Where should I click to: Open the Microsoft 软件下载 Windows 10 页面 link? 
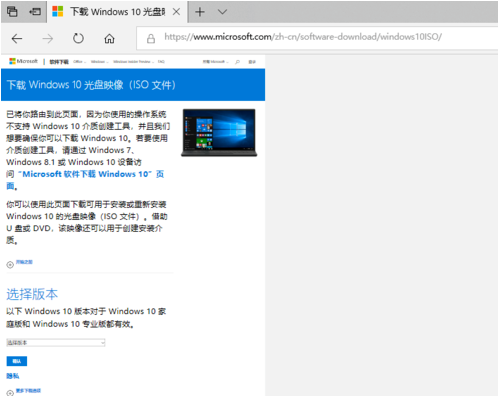coord(90,174)
